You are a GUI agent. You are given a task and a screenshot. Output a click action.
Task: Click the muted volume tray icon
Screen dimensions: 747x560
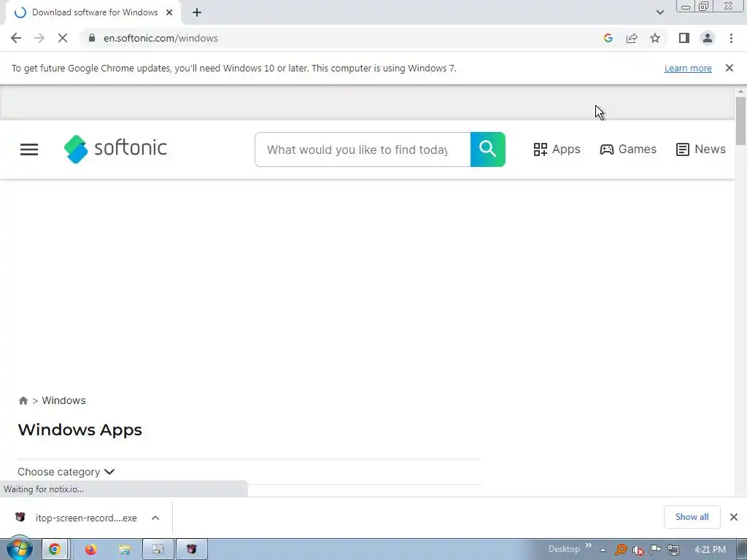[x=638, y=550]
